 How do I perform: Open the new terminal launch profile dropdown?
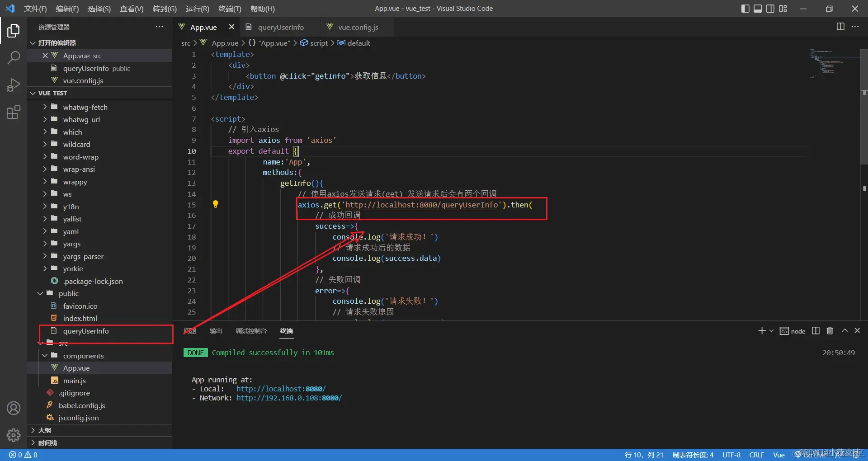[x=771, y=331]
